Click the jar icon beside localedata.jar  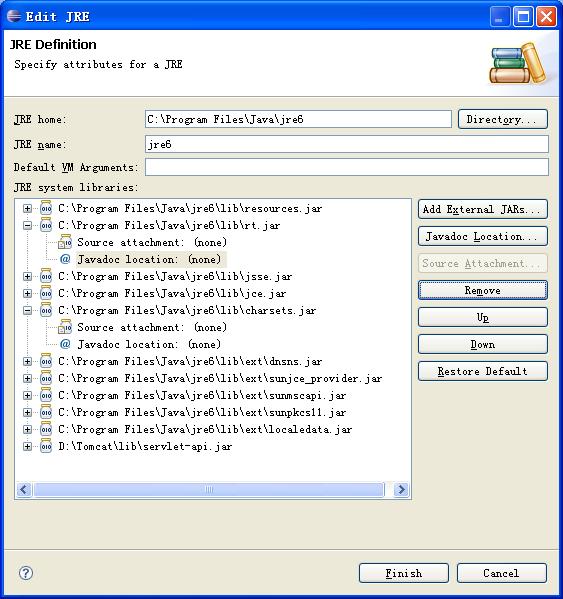click(46, 429)
